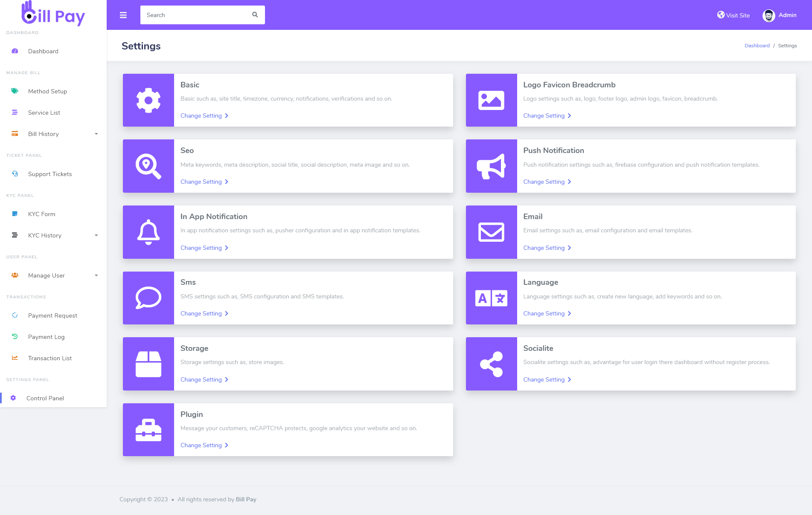Click the Bill Pay footer link

pyautogui.click(x=246, y=499)
